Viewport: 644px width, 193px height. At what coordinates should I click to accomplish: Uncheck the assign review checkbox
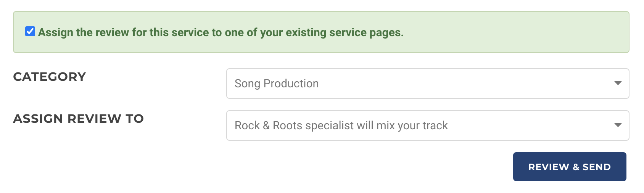30,32
